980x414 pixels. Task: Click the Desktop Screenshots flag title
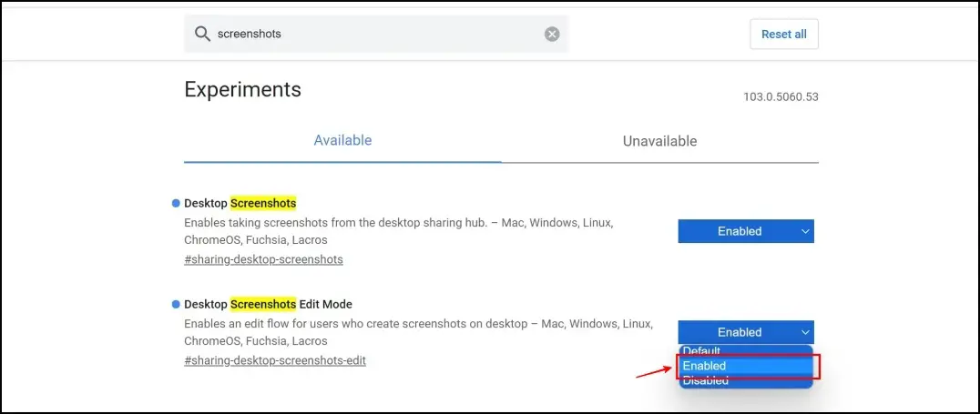coord(240,203)
